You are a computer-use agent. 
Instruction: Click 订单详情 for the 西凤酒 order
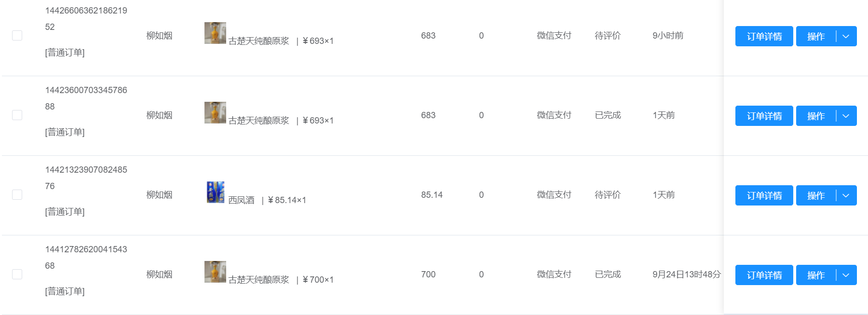764,195
